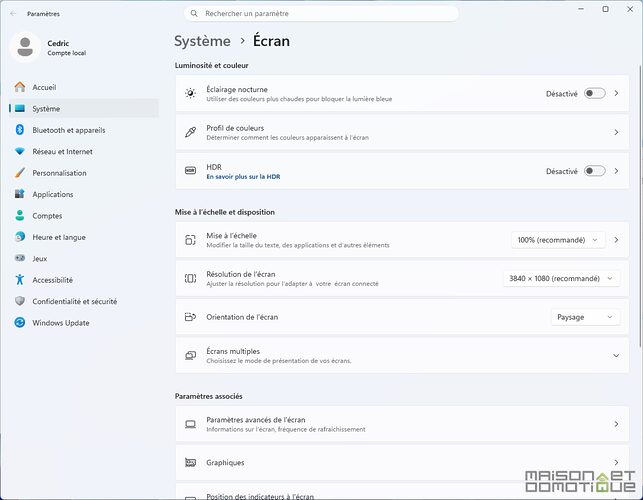
Task: Click the Accueil home icon
Action: click(x=20, y=87)
